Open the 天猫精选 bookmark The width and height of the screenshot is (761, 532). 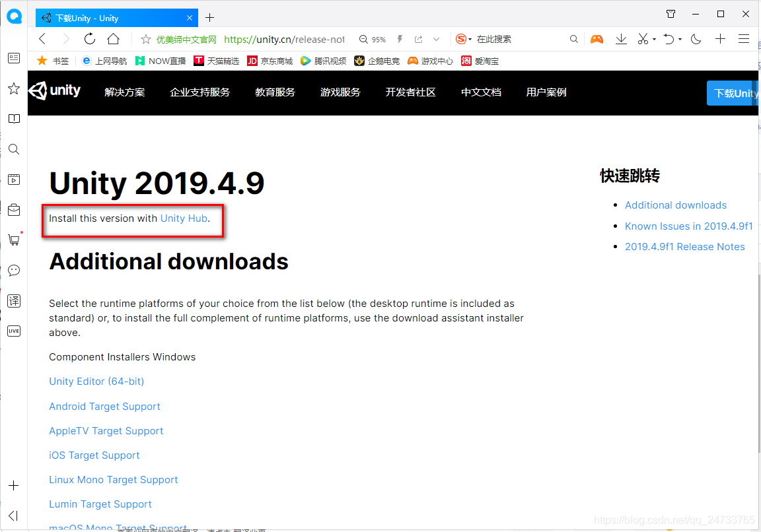point(217,61)
